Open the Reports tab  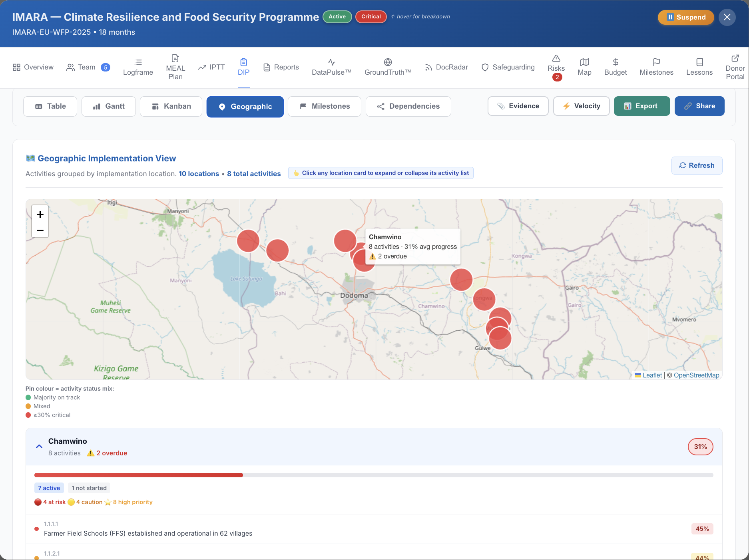point(281,67)
